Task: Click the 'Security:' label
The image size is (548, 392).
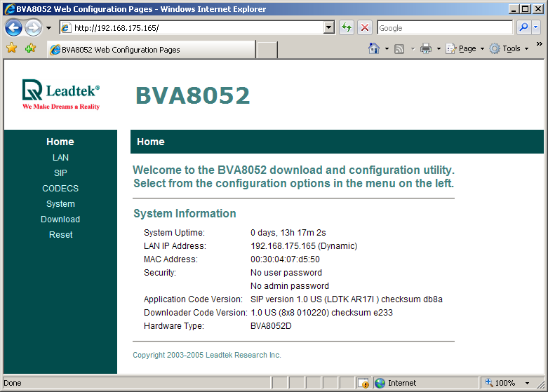Action: [160, 273]
